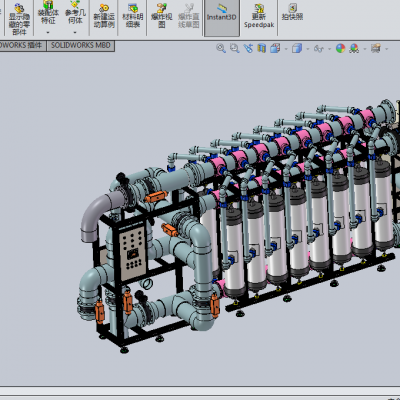Click the Previous View icon
The width and height of the screenshot is (400, 400).
coord(248,48)
